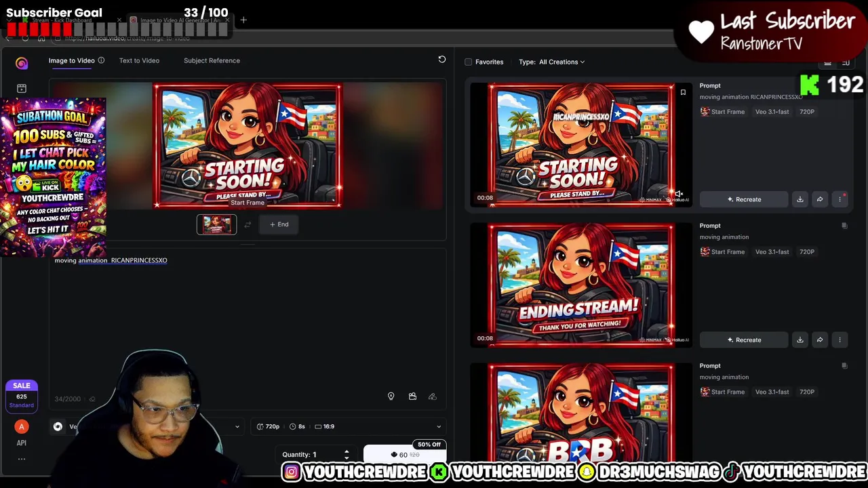Click the camera movement icon in the prompt box

(412, 396)
